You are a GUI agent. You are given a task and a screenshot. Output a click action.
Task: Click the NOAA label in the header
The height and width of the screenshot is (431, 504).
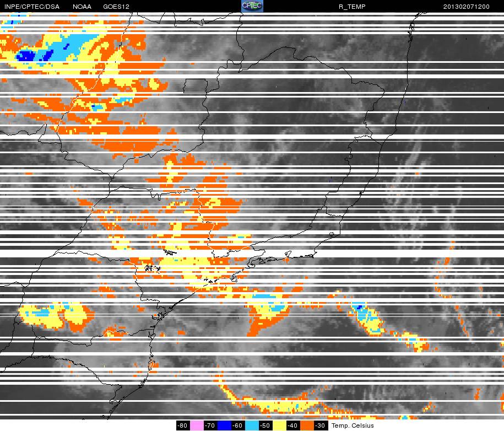coord(82,7)
